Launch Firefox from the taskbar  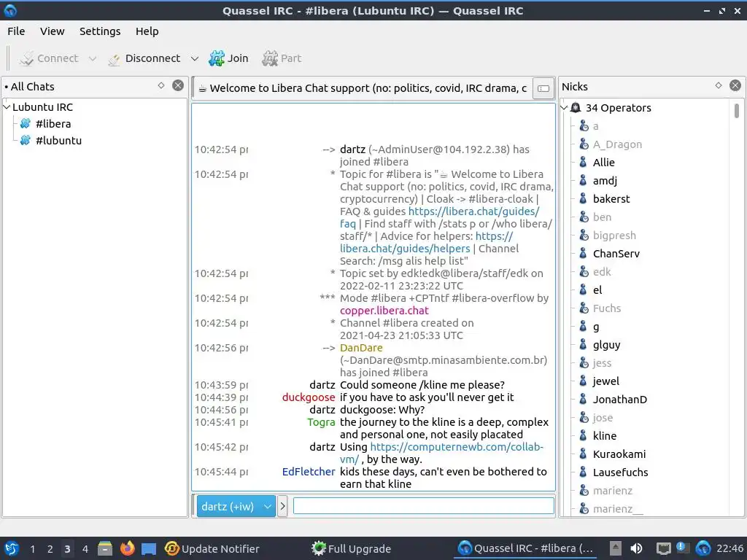tap(127, 548)
